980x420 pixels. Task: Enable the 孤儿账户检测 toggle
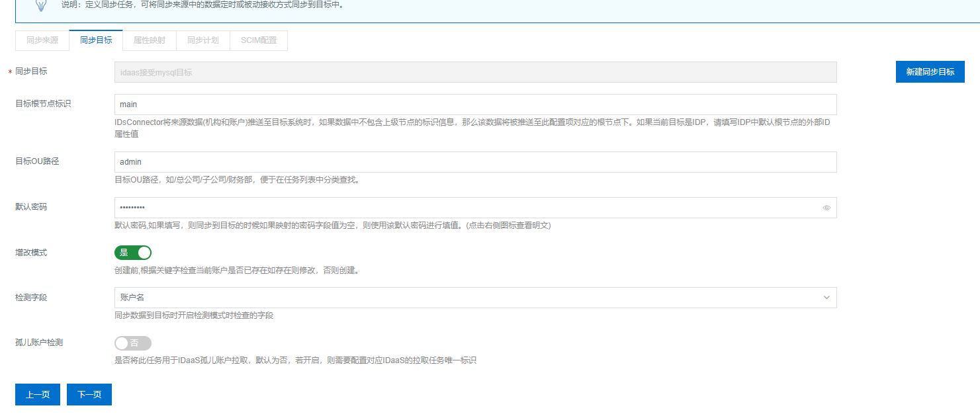133,343
